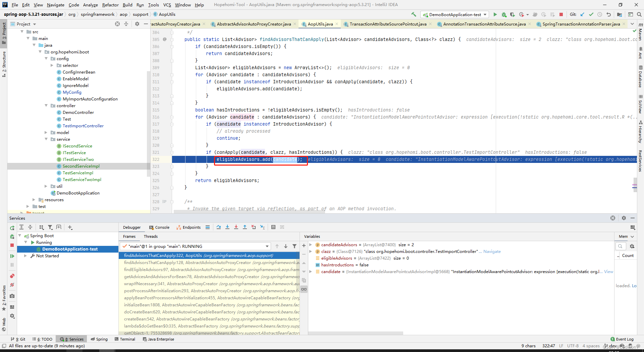
Task: Click Step Out blue up arrow
Action: 245,227
